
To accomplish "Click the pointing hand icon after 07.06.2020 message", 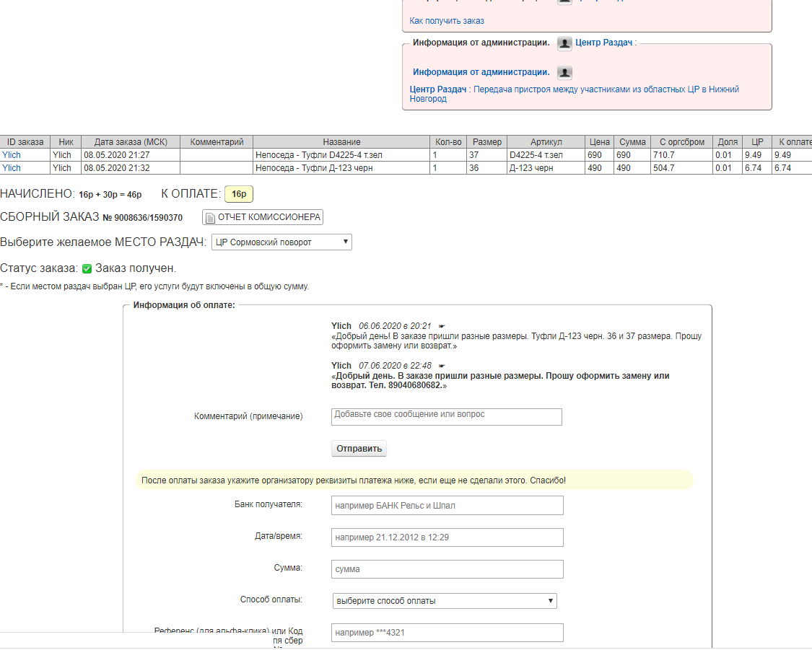I will [442, 366].
